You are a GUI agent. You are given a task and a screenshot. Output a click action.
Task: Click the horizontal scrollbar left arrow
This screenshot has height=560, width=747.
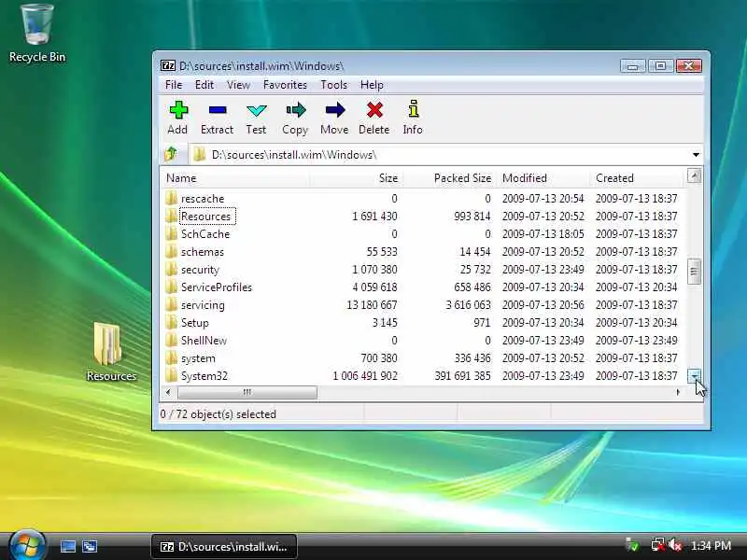point(168,392)
